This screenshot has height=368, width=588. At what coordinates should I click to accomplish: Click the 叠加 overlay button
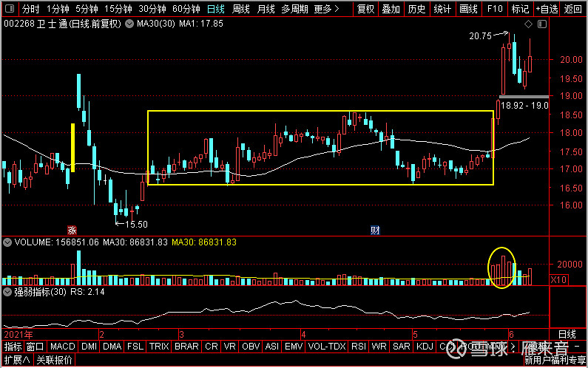(x=391, y=9)
